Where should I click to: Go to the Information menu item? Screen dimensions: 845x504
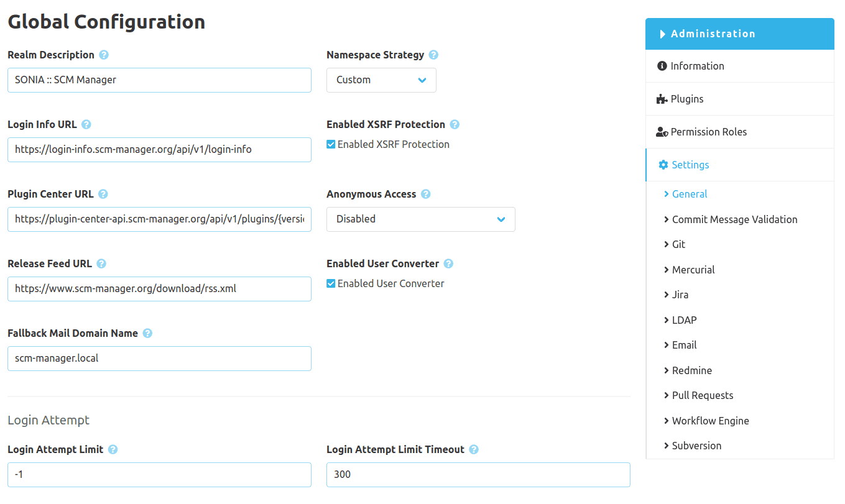pos(697,66)
